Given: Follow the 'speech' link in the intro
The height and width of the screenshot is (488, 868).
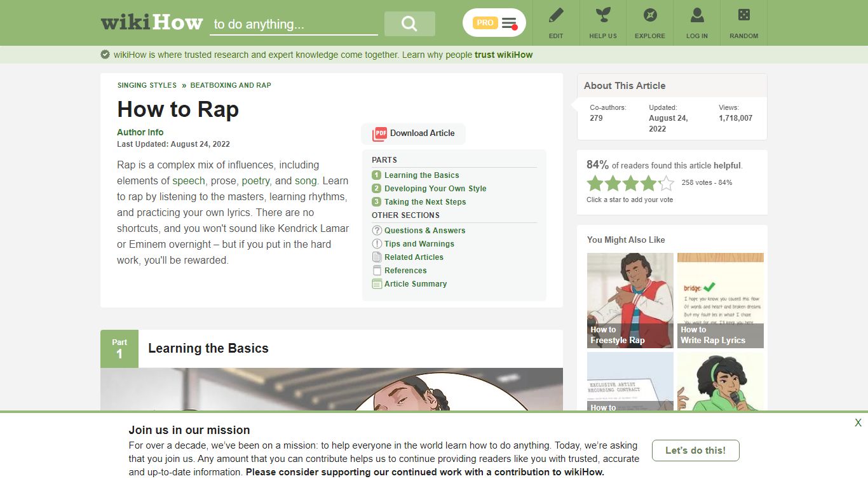Looking at the screenshot, I should point(189,180).
